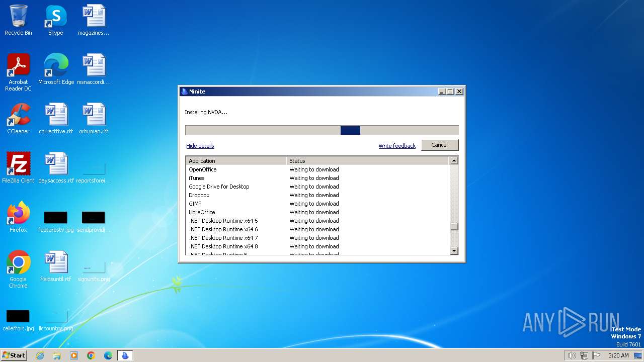This screenshot has height=362, width=644.
Task: Sort by Application column header
Action: click(x=236, y=161)
